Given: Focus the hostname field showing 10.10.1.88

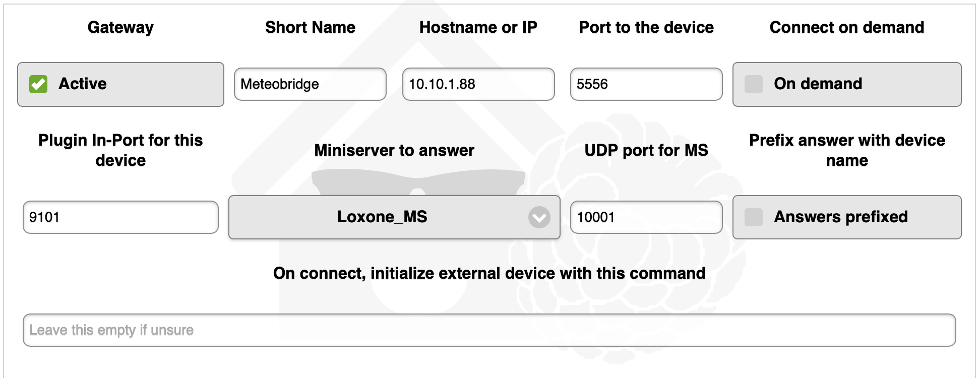Looking at the screenshot, I should click(x=478, y=84).
